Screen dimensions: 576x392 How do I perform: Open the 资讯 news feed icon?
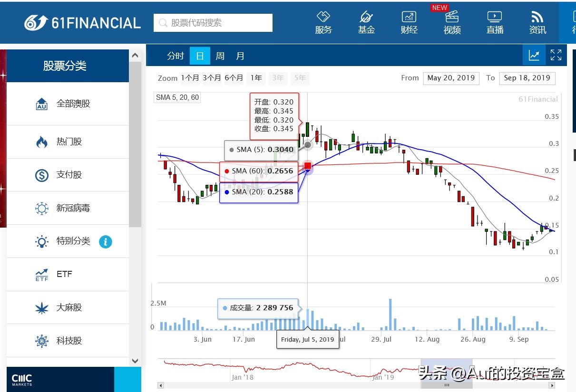click(537, 22)
